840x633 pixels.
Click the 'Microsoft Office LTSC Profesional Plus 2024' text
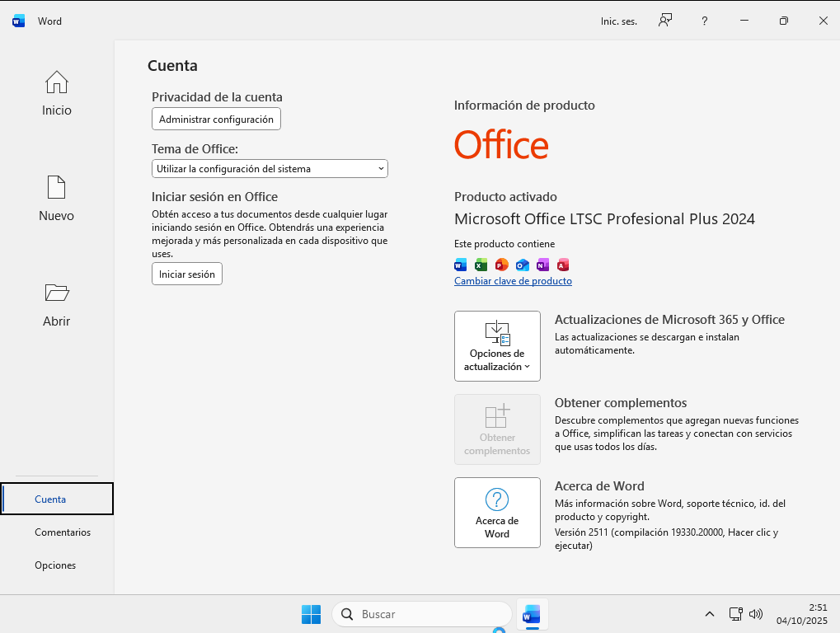coord(604,219)
